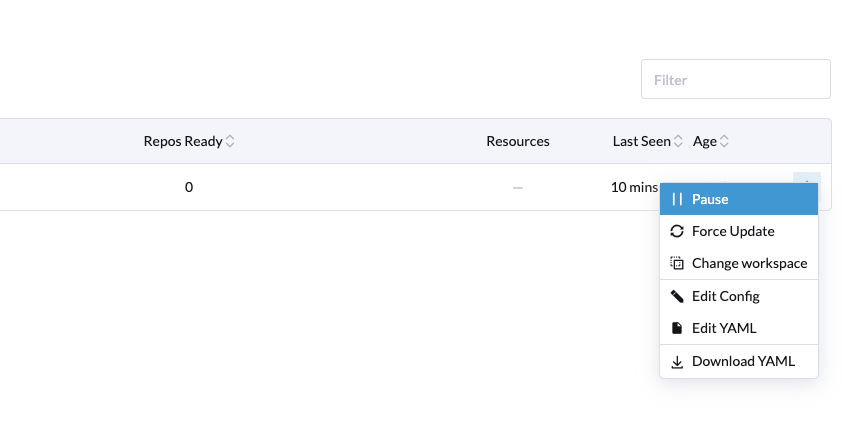Click the Resources column header

click(x=518, y=141)
